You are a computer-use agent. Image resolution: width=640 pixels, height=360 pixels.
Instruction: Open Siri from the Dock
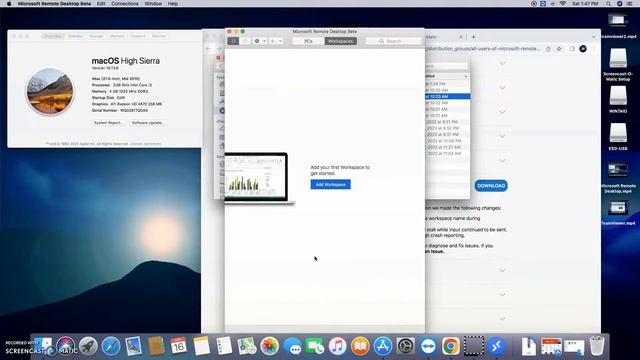tap(66, 346)
